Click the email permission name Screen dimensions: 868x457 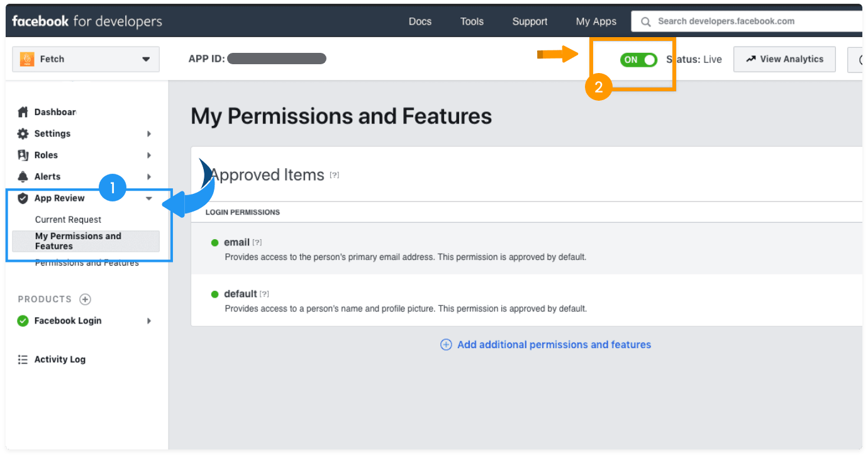[x=236, y=242]
